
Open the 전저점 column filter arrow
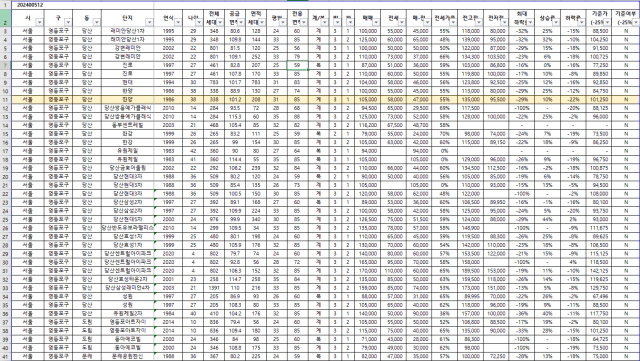[x=504, y=22]
